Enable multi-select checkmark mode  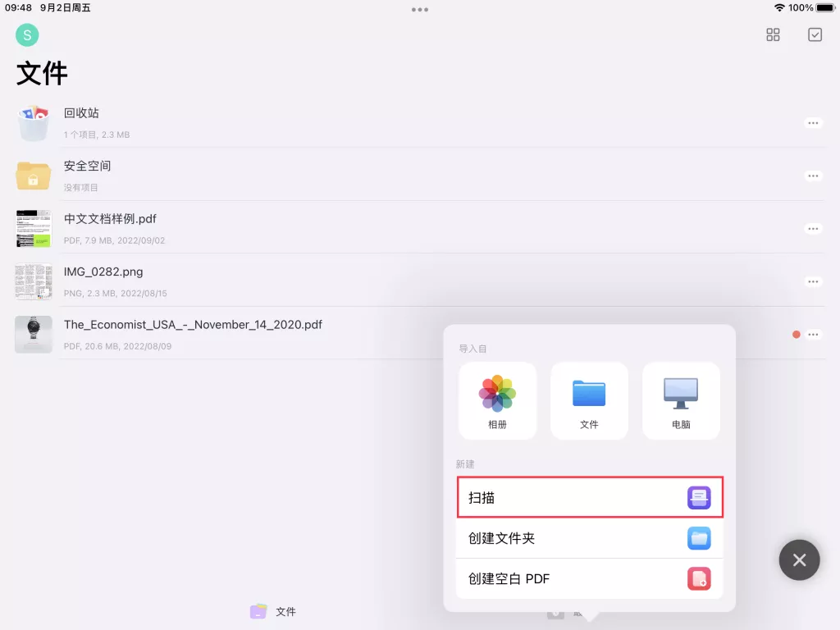(815, 34)
